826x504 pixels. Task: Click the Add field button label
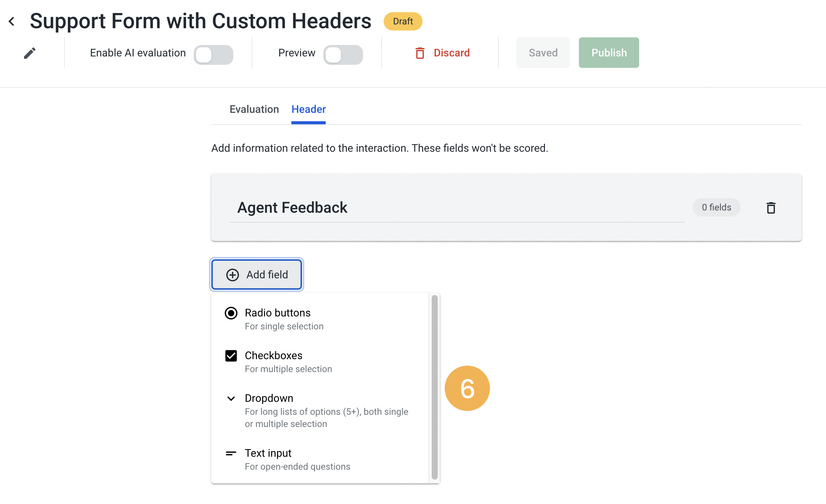[x=267, y=274]
